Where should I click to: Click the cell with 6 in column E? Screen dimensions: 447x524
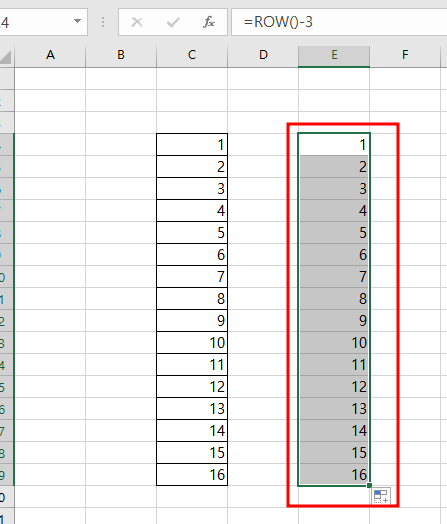334,255
